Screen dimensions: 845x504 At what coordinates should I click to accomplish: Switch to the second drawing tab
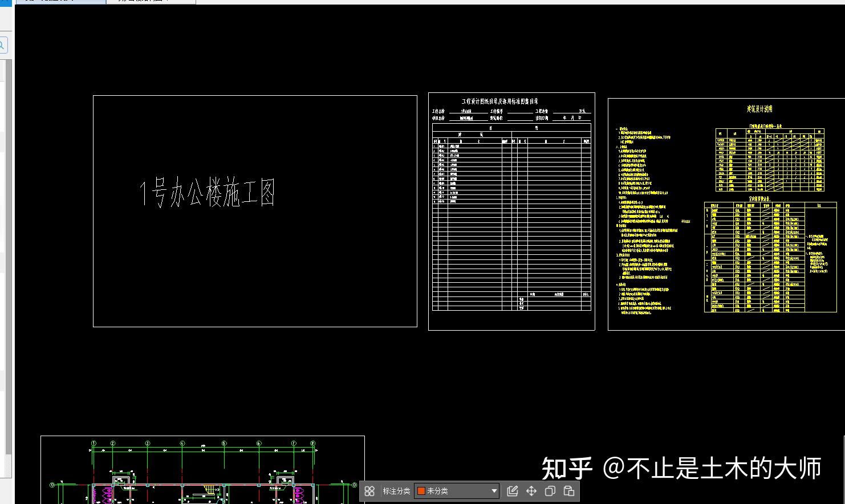pyautogui.click(x=151, y=2)
